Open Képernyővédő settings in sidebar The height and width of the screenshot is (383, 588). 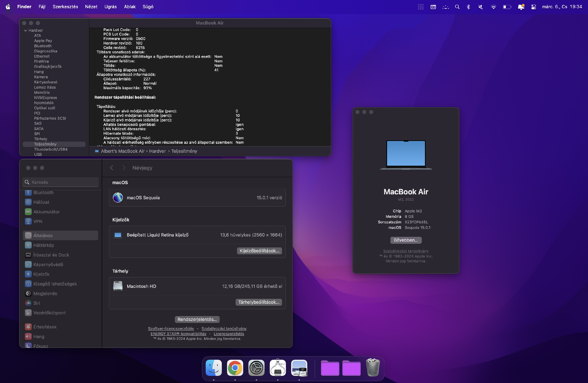tap(60, 264)
